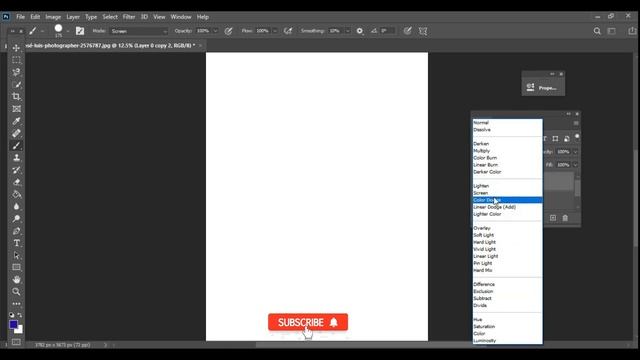This screenshot has width=640, height=360.
Task: Select the Rectangular Marquee tool
Action: click(16, 60)
